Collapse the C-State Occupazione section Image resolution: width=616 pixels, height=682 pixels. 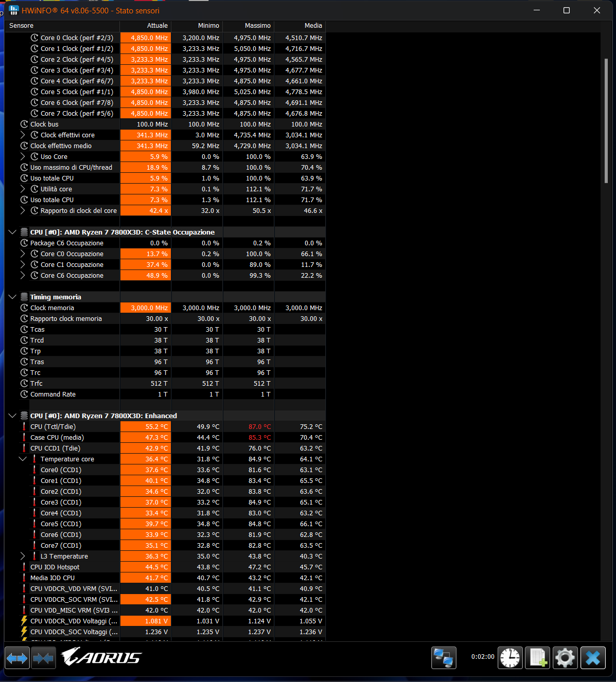point(12,232)
